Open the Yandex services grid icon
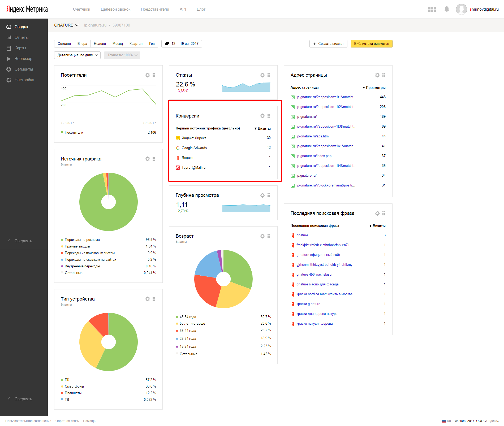Screen dimensions: 504x426 pos(432,9)
